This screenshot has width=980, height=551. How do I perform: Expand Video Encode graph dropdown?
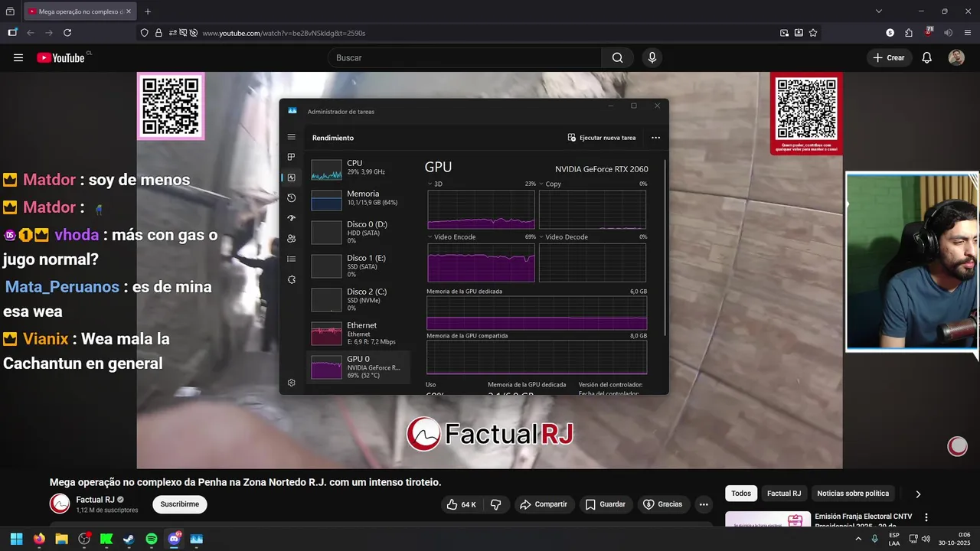point(430,237)
